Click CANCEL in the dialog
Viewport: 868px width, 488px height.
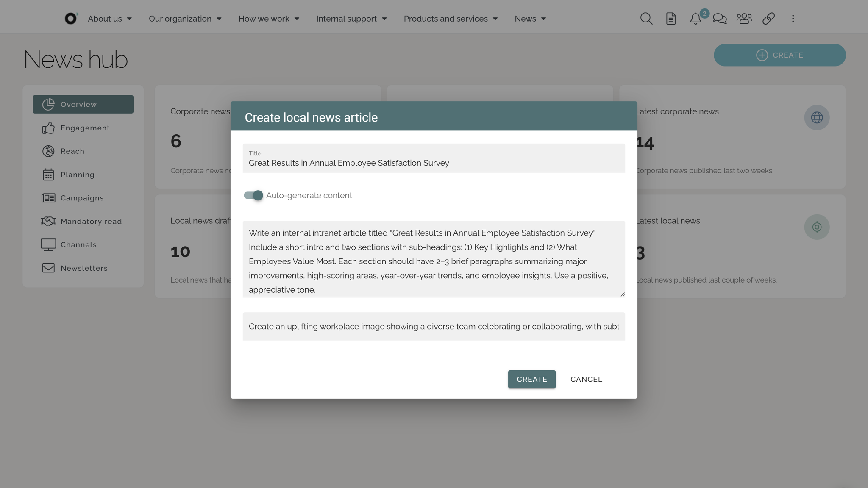[586, 379]
